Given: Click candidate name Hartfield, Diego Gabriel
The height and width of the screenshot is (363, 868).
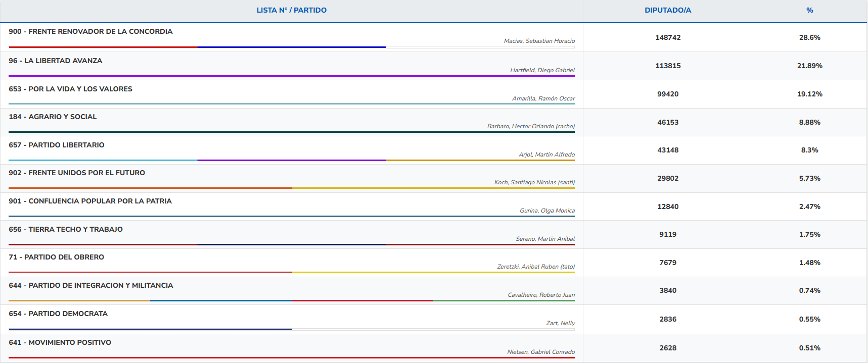Looking at the screenshot, I should pyautogui.click(x=542, y=70).
